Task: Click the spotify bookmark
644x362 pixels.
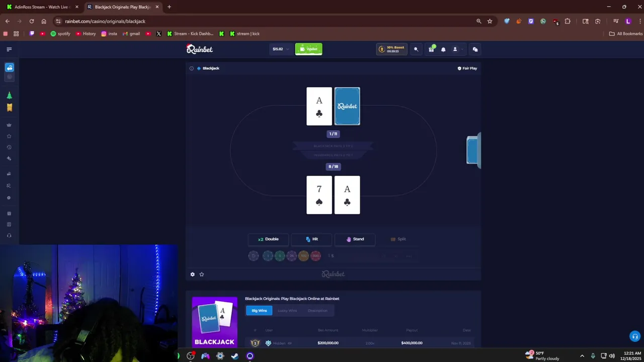Action: [60, 34]
